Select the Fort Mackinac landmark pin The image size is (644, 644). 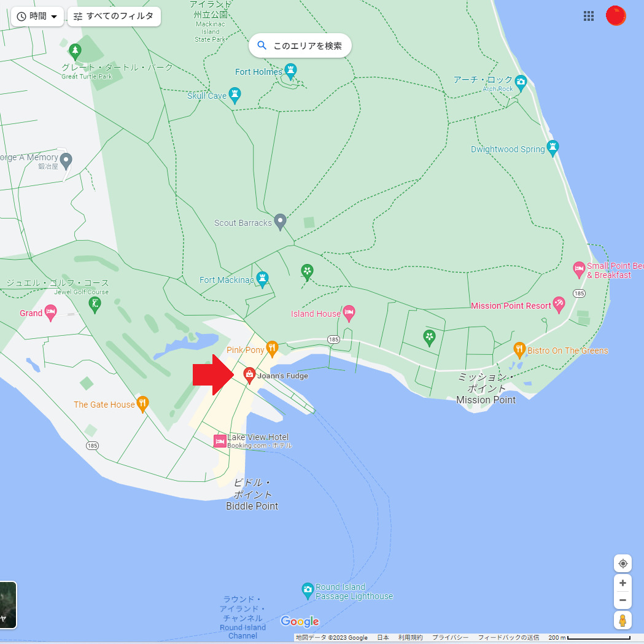coord(262,279)
